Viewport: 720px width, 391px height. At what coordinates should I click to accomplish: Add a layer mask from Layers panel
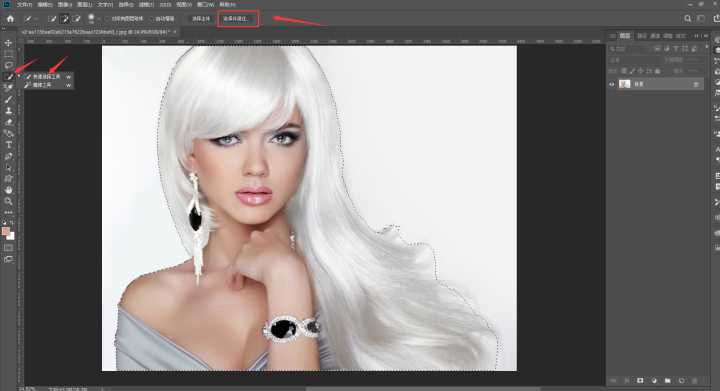[x=640, y=380]
